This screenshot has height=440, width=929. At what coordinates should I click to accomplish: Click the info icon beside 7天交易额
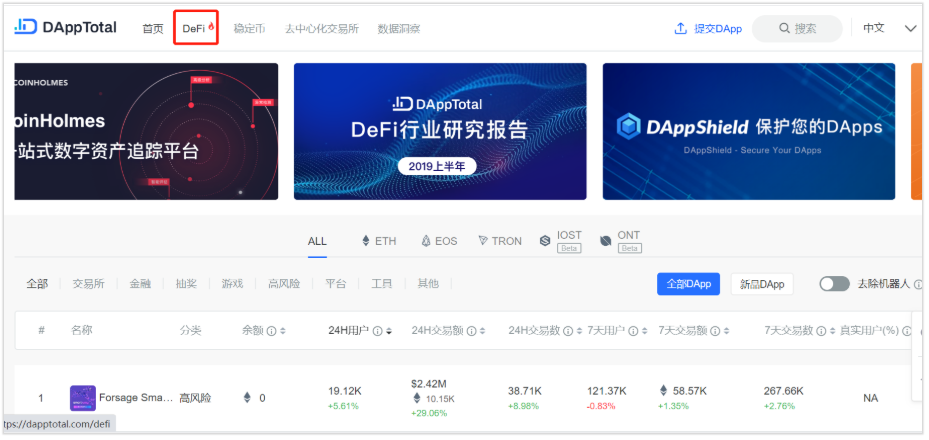tap(715, 331)
